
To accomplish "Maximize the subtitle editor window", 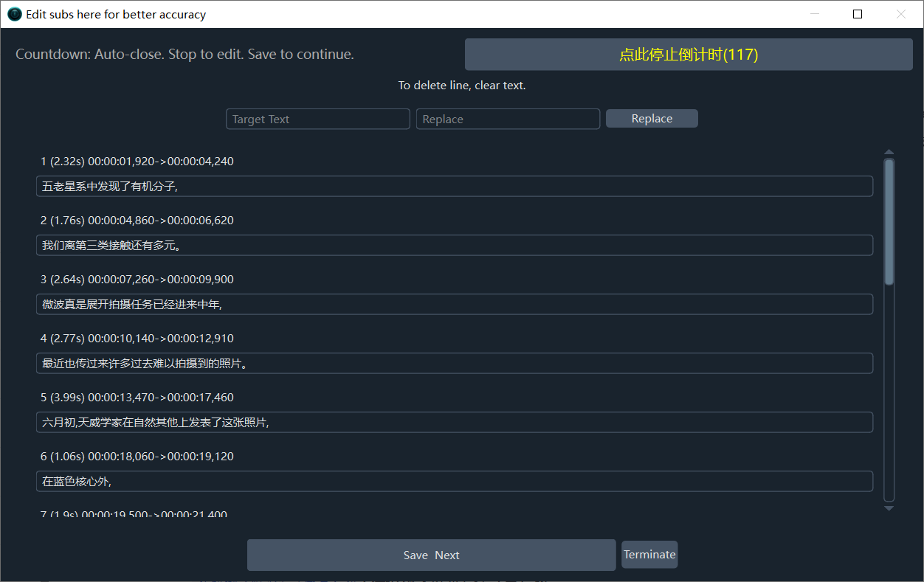I will [x=858, y=14].
